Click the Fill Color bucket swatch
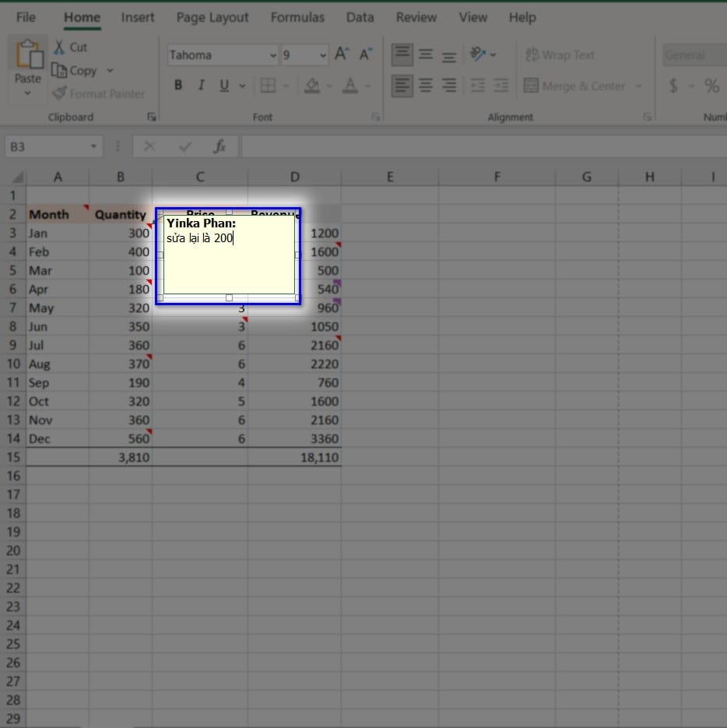 [x=312, y=86]
